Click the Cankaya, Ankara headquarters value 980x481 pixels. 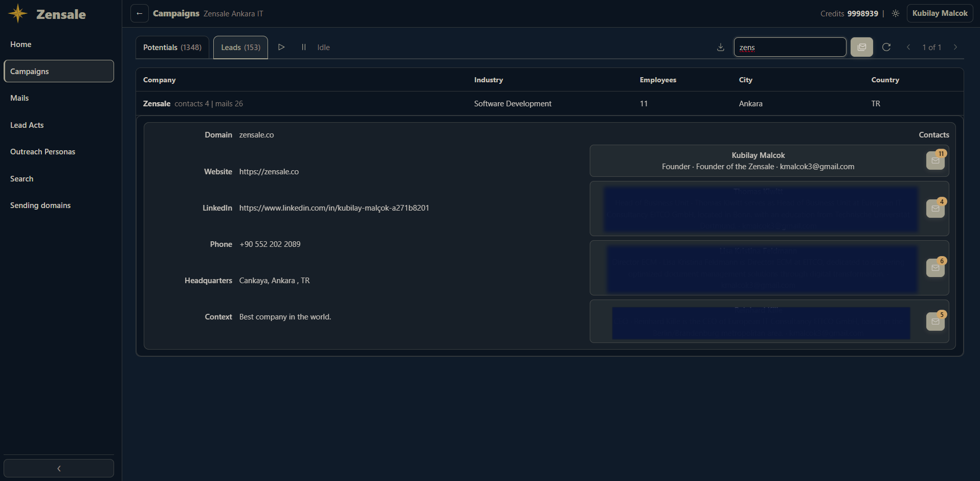click(x=274, y=281)
